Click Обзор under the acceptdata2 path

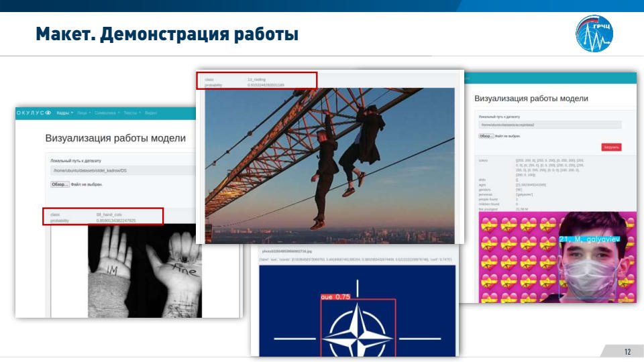[486, 136]
